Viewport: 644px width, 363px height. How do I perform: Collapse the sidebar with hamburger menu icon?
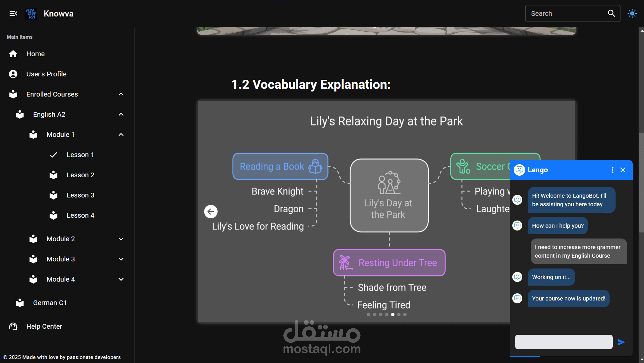coord(13,13)
